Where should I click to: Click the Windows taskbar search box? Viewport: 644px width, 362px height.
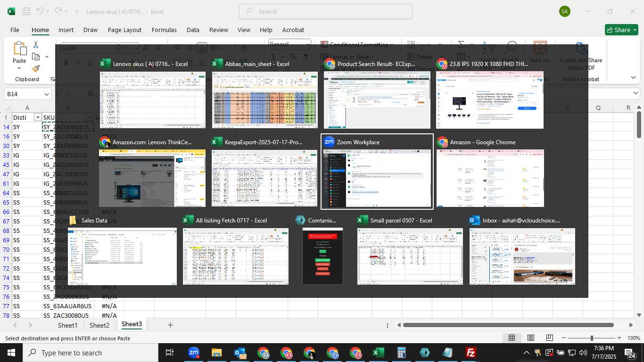(90, 353)
